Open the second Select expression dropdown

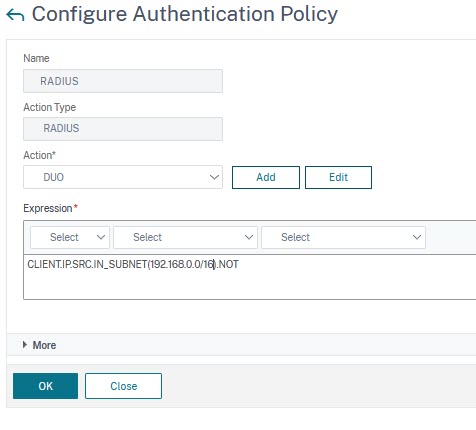pos(185,237)
